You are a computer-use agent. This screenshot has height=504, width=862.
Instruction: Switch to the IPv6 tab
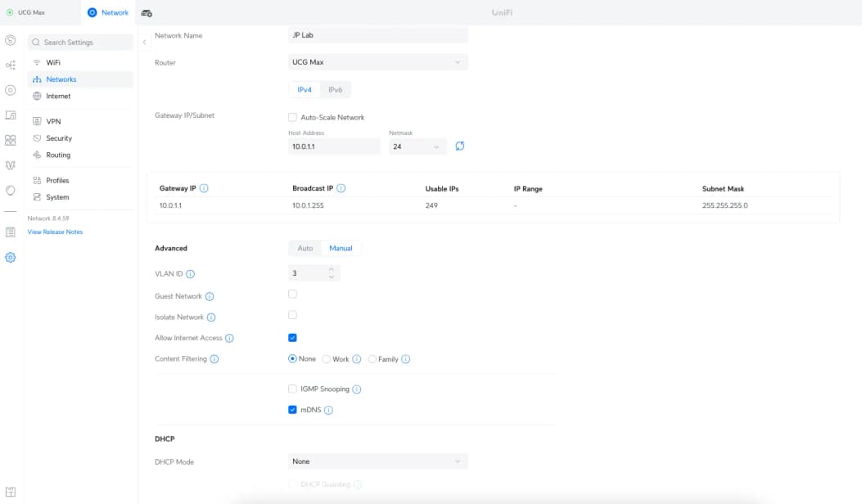(336, 89)
